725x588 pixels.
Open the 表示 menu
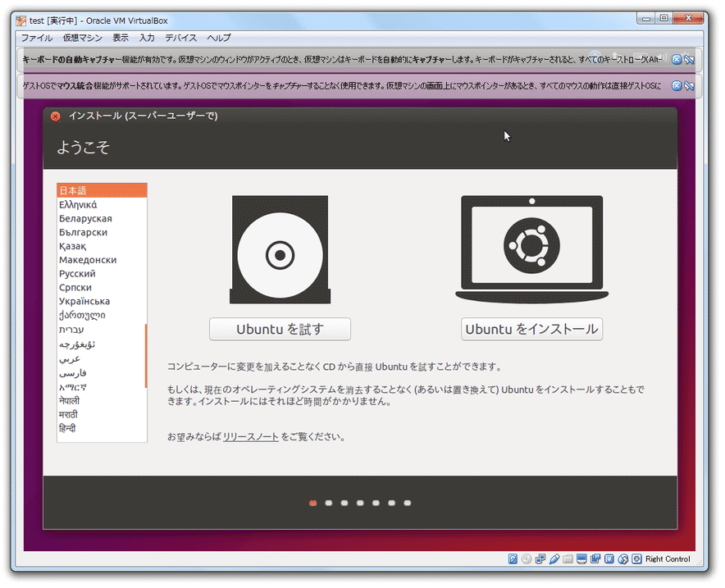[121, 38]
